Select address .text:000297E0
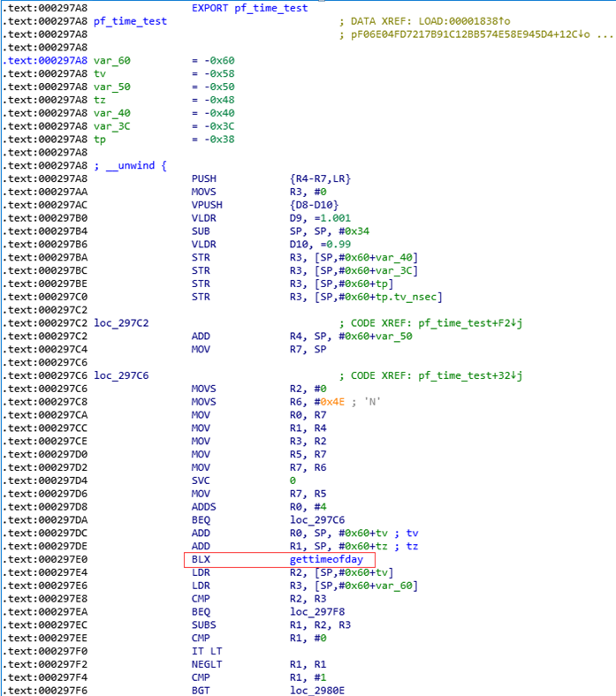 (x=47, y=559)
